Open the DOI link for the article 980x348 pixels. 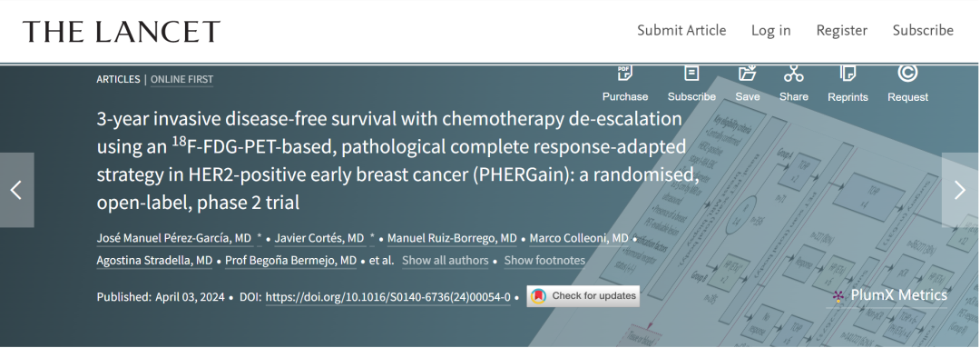coord(388,297)
